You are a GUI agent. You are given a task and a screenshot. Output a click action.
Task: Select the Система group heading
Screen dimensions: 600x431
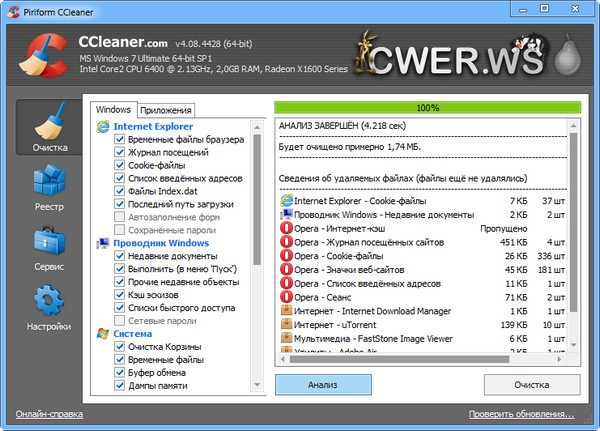(132, 334)
